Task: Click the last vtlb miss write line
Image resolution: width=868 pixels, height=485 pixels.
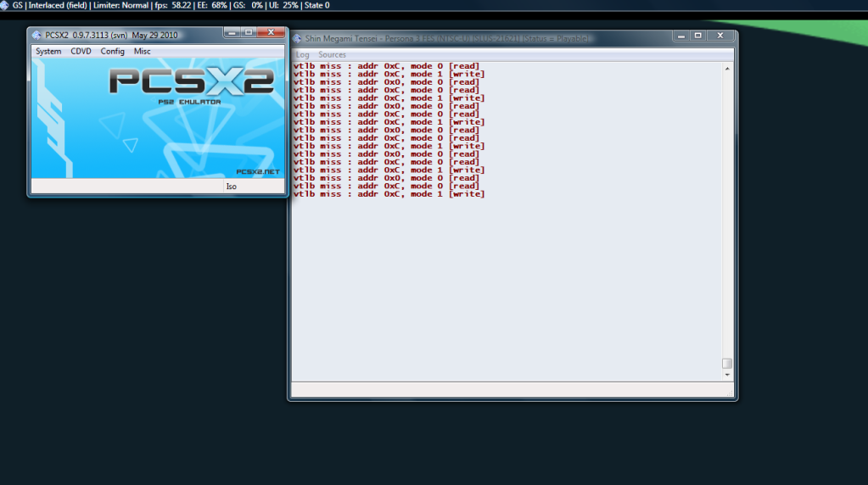Action: pos(389,194)
